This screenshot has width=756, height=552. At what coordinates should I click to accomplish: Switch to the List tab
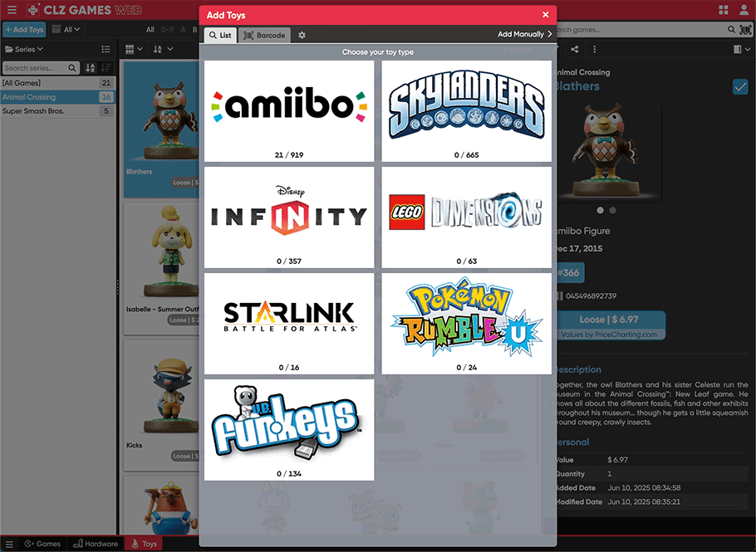click(x=220, y=35)
